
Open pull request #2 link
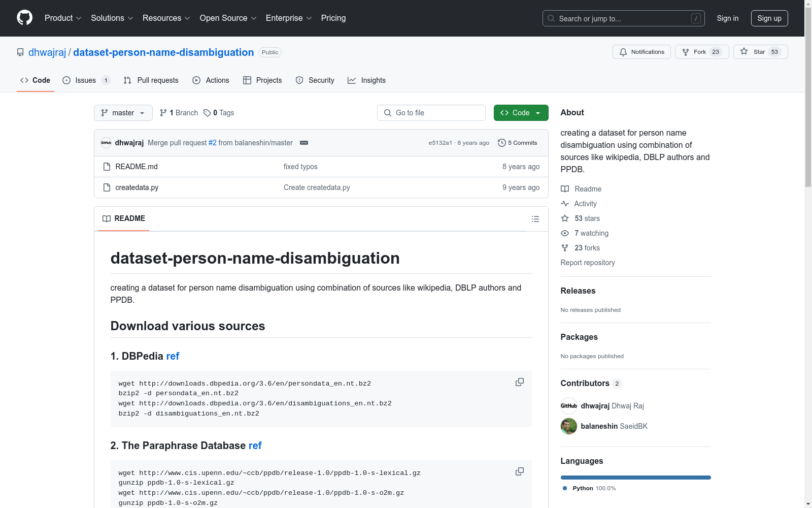pyautogui.click(x=213, y=143)
